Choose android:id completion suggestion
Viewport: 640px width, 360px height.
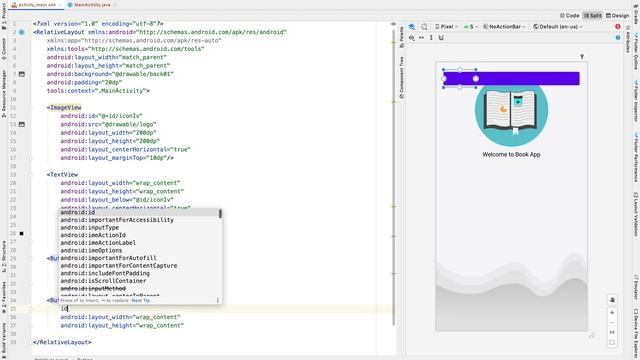pyautogui.click(x=139, y=212)
